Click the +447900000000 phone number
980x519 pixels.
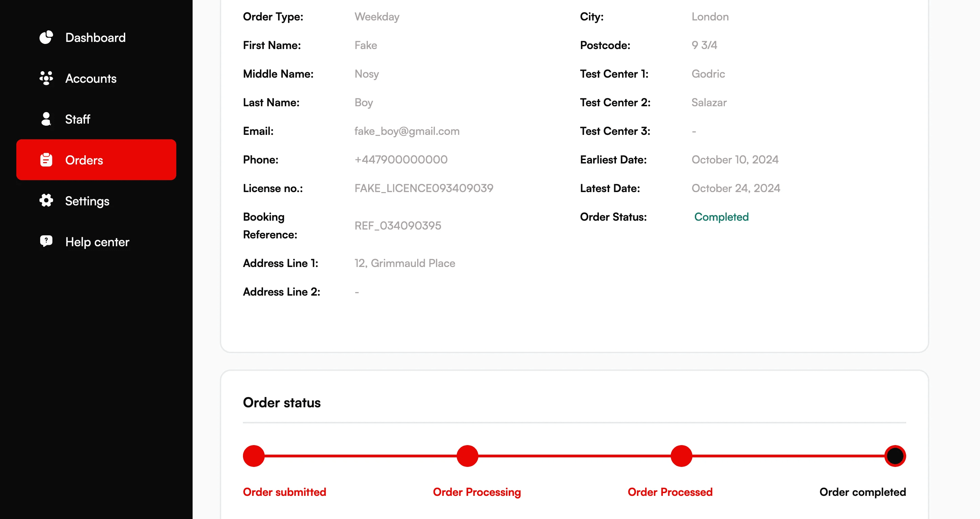pos(401,159)
